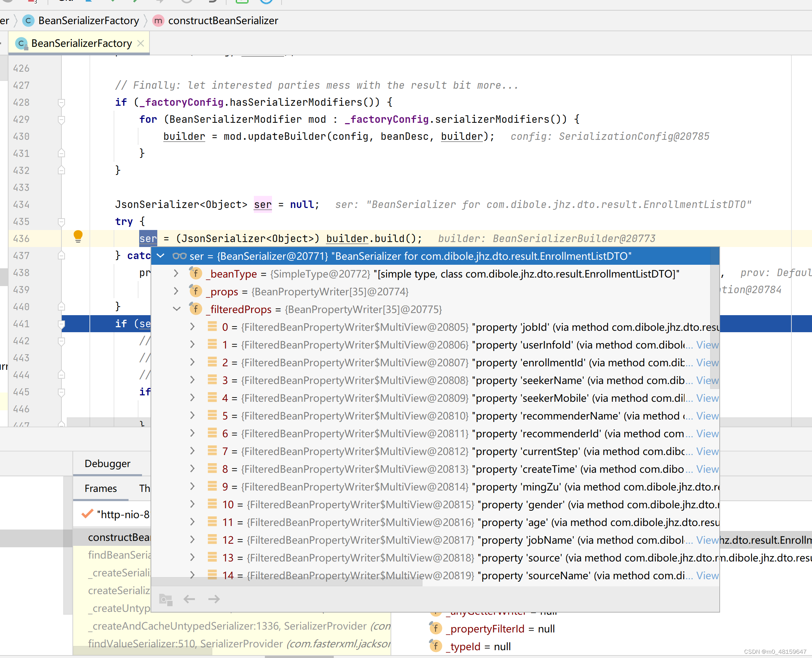Expand the _beanType field node
This screenshot has width=812, height=658.
click(x=176, y=274)
